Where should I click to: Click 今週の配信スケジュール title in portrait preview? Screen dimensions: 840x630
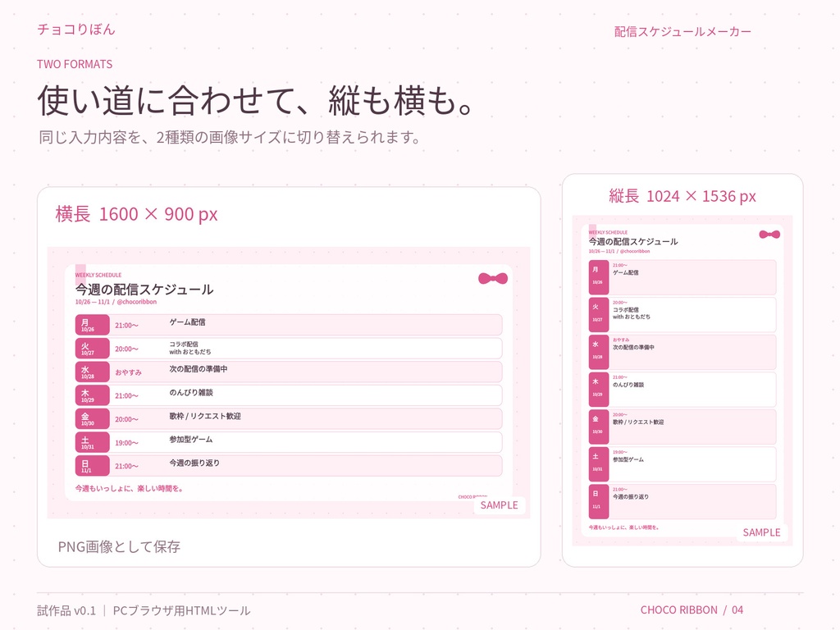pyautogui.click(x=633, y=242)
